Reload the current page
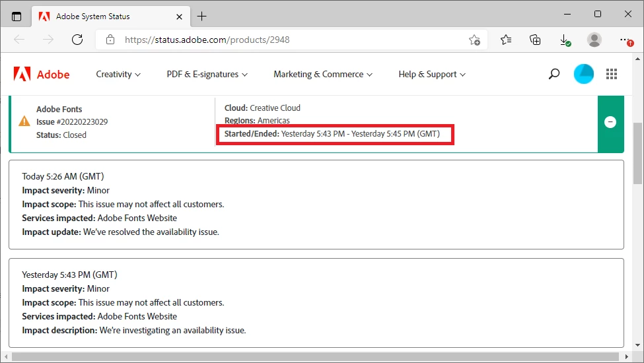Image resolution: width=644 pixels, height=363 pixels. pos(77,40)
